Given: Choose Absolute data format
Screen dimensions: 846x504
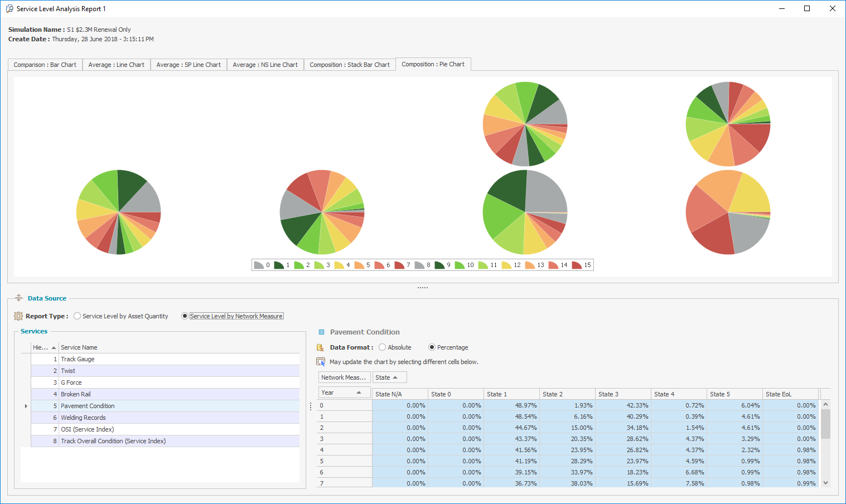Looking at the screenshot, I should [x=383, y=347].
